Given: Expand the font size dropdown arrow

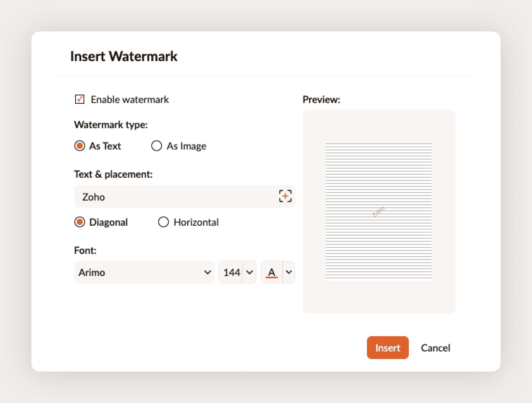Looking at the screenshot, I should [250, 272].
